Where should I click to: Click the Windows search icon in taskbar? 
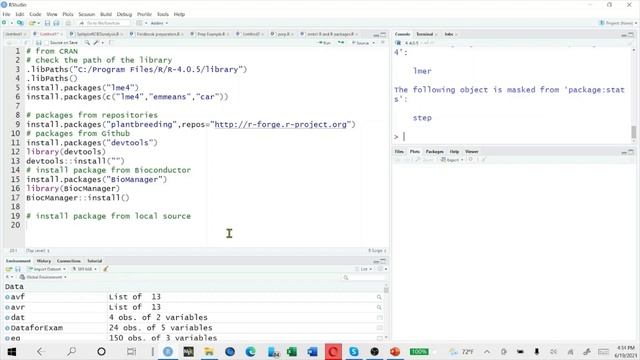click(71, 351)
